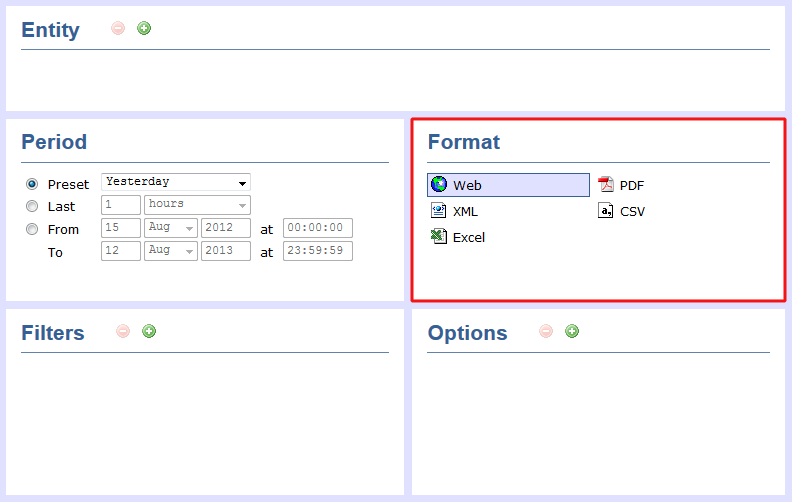This screenshot has width=792, height=502.
Task: Add a filter with the green plus icon
Action: (x=149, y=331)
